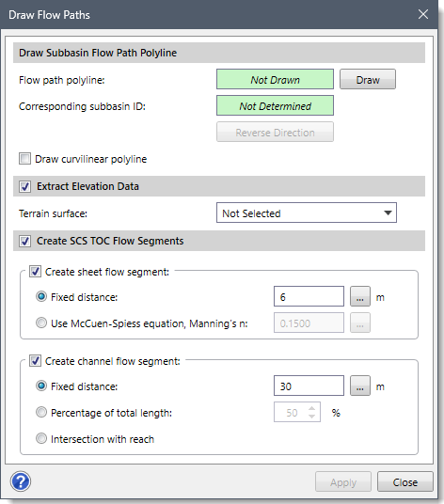Open the help icon
444x504 pixels.
pos(21,481)
